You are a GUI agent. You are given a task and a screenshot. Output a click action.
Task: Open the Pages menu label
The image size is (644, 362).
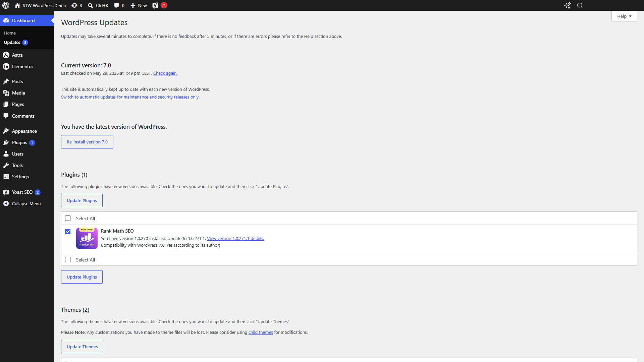18,104
